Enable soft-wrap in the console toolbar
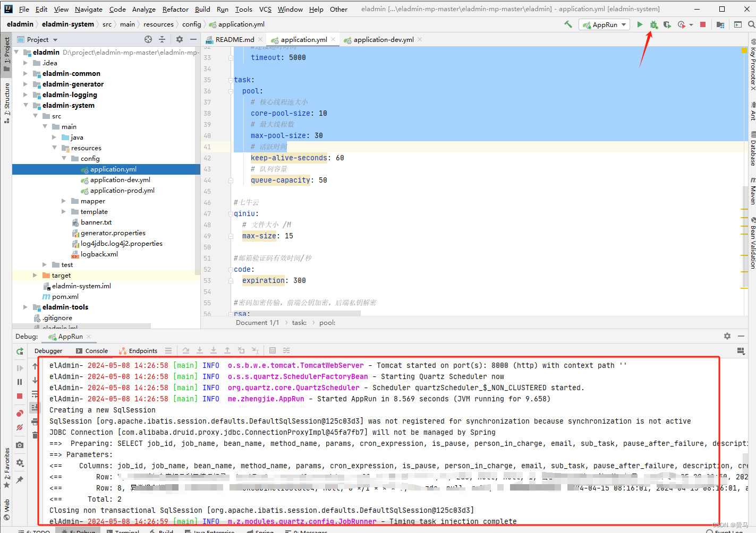Image resolution: width=756 pixels, height=533 pixels. pyautogui.click(x=35, y=393)
